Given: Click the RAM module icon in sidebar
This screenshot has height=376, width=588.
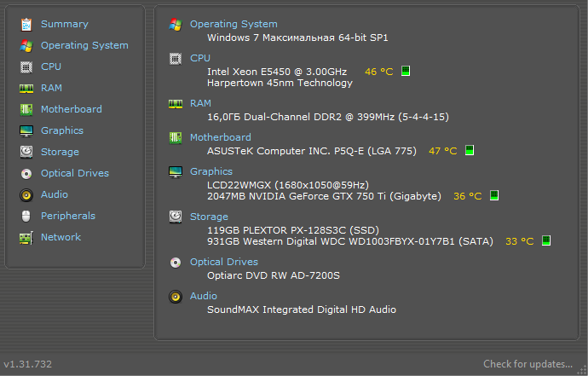Looking at the screenshot, I should coord(26,88).
